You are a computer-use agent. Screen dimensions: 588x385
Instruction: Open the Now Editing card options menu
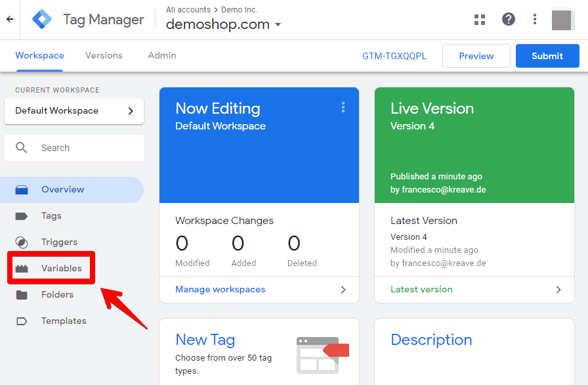click(x=343, y=107)
